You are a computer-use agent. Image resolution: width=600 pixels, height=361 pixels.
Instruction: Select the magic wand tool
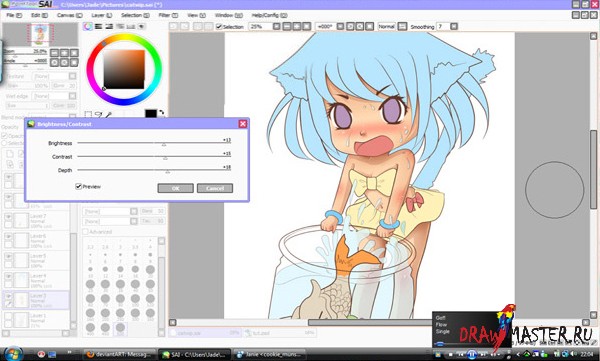[108, 114]
